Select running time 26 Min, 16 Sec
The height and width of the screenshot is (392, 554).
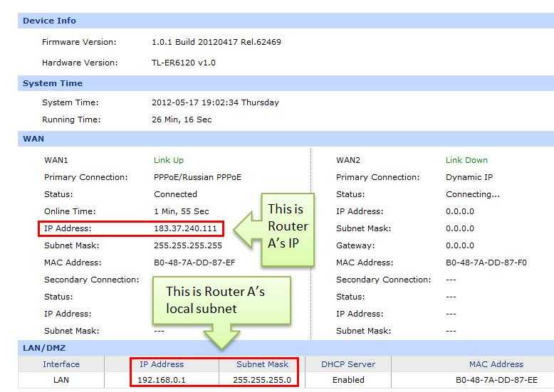[182, 120]
